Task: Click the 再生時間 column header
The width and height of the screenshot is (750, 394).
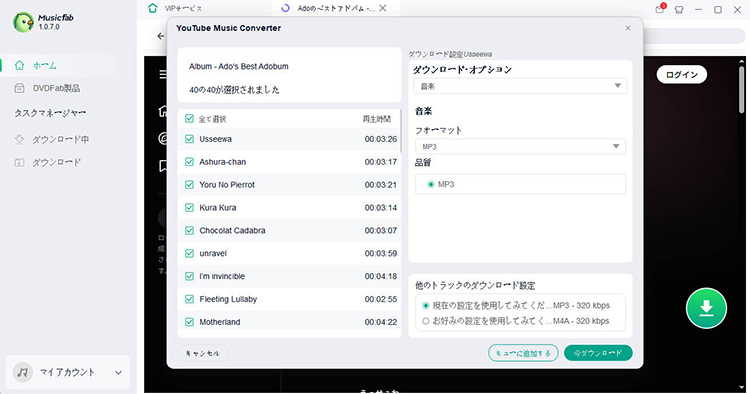Action: pyautogui.click(x=376, y=119)
